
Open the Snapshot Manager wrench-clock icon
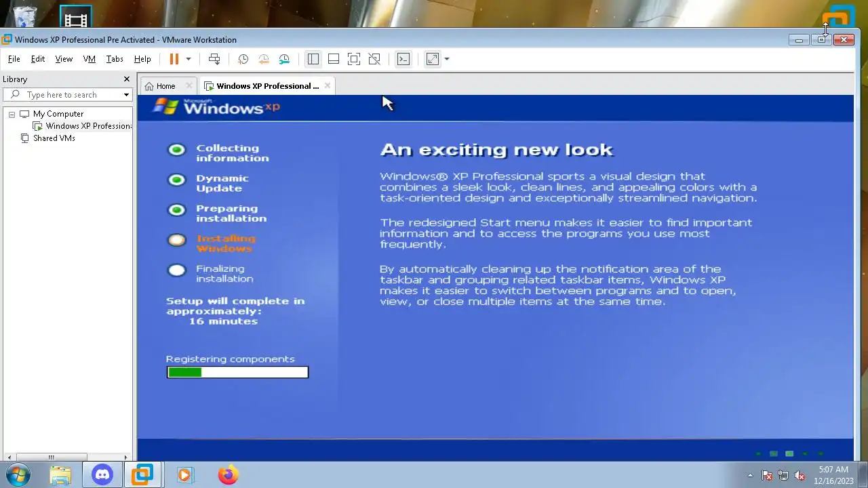(285, 59)
